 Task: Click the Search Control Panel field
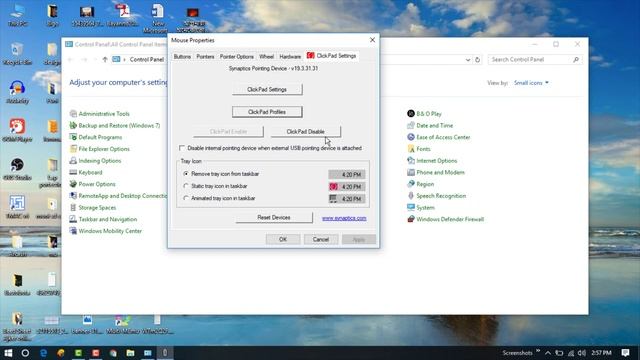pyautogui.click(x=534, y=60)
